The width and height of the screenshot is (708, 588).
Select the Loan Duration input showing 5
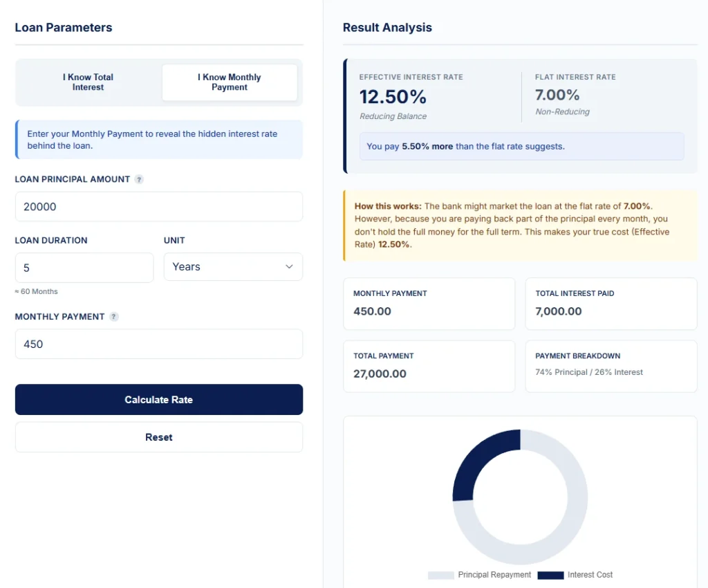[84, 267]
